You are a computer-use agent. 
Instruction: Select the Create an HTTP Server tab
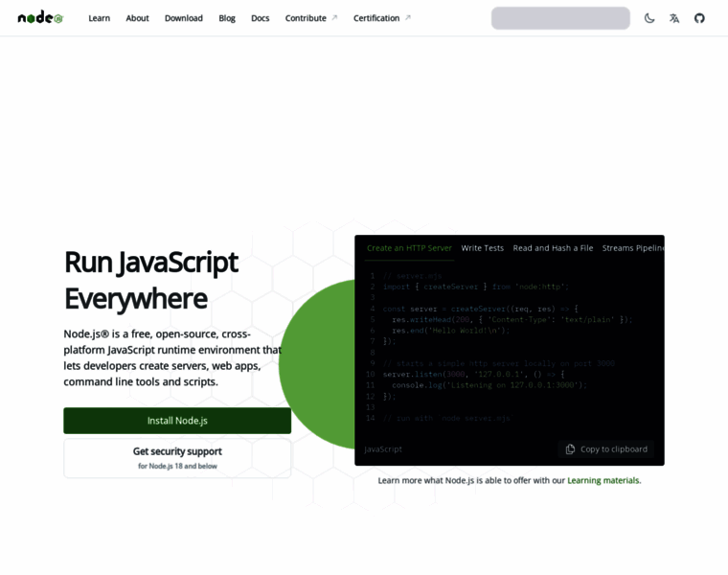pyautogui.click(x=409, y=248)
